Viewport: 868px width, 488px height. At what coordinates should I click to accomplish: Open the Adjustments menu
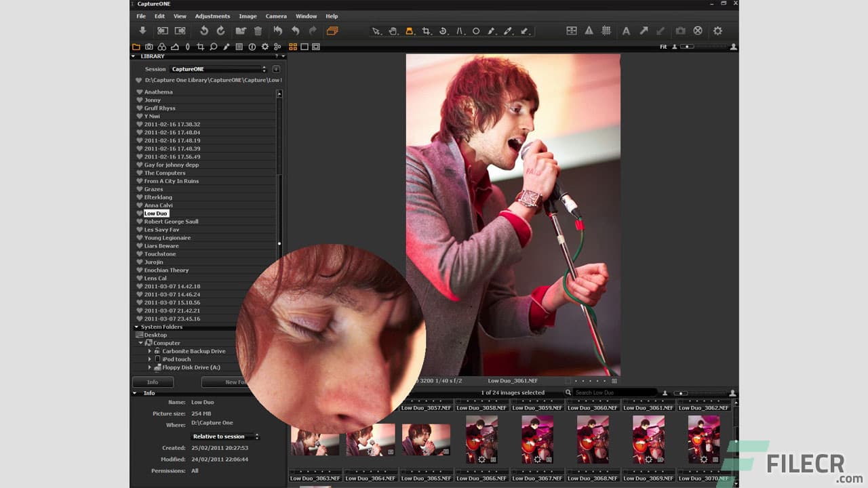tap(212, 16)
